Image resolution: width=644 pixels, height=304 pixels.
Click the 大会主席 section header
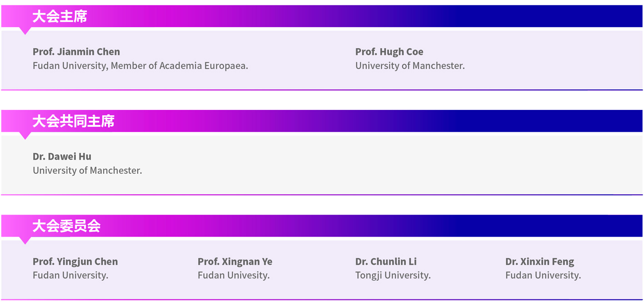(x=60, y=17)
